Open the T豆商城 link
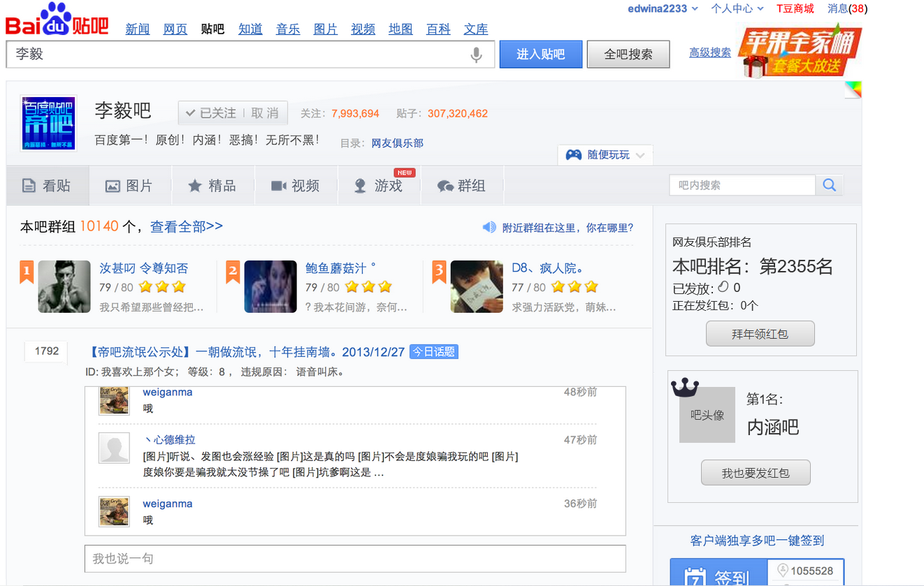 coord(795,8)
